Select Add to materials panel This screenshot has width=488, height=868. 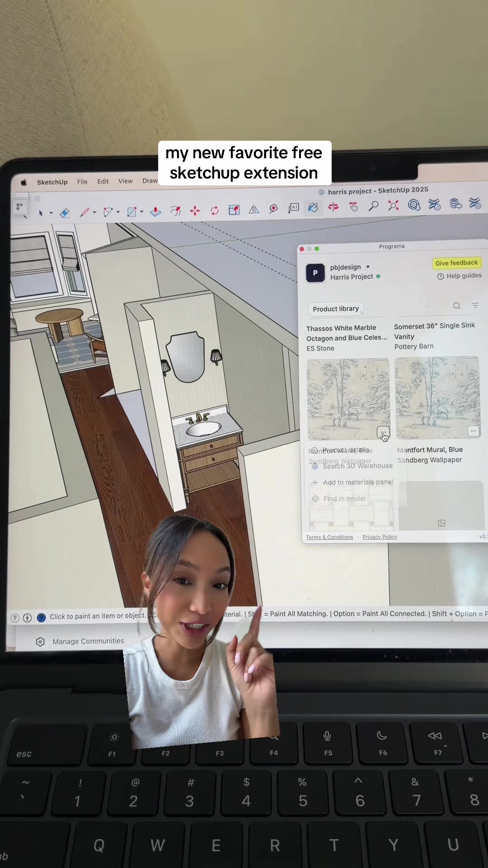(x=352, y=482)
